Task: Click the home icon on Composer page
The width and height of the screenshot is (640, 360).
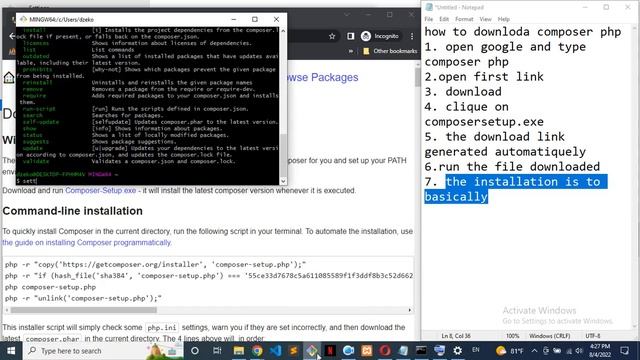Action: 9,77
